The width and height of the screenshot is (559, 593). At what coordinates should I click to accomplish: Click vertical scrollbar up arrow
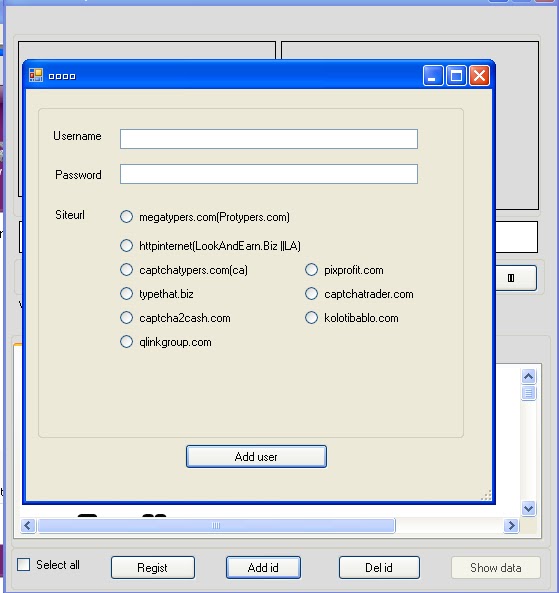528,376
